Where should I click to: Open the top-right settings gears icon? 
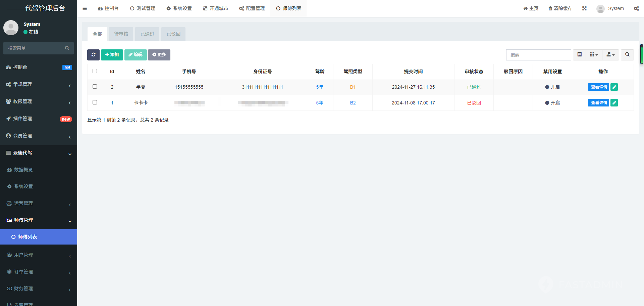coord(636,8)
